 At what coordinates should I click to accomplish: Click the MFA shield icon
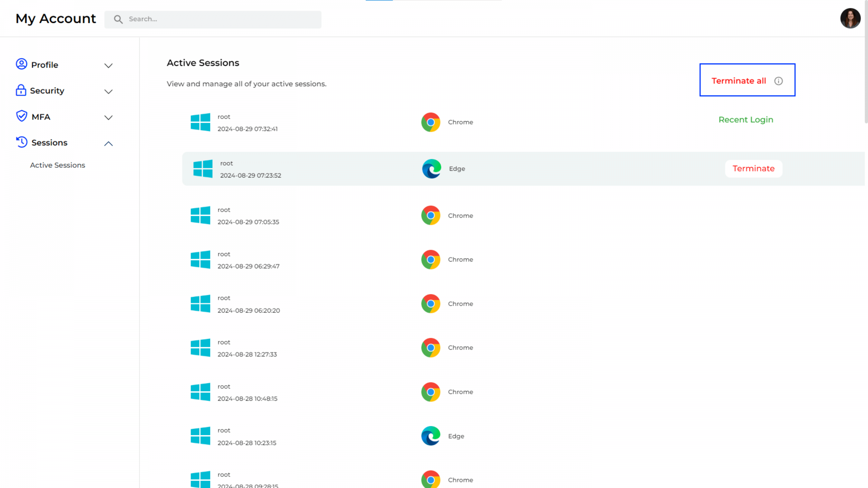(22, 116)
